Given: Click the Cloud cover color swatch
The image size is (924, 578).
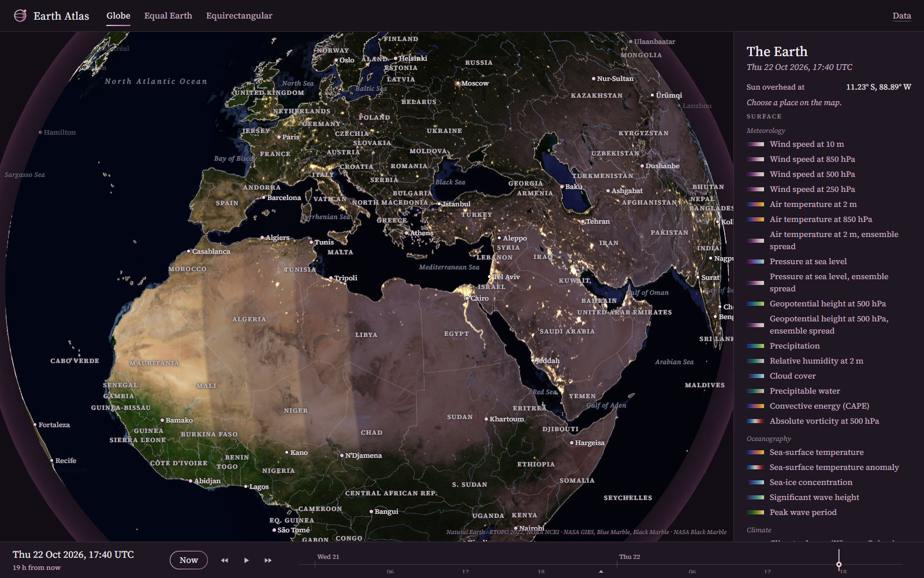Looking at the screenshot, I should [x=755, y=376].
